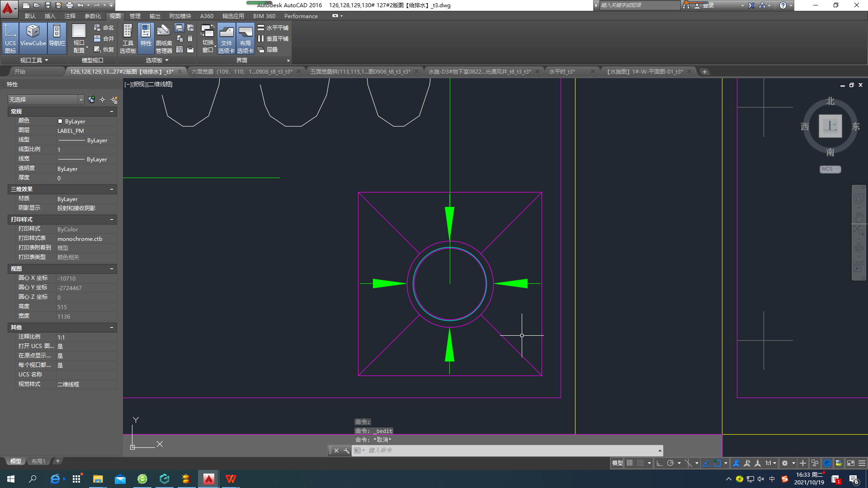Open the WCS dropdown under ViewCube
868x488 pixels.
point(830,169)
